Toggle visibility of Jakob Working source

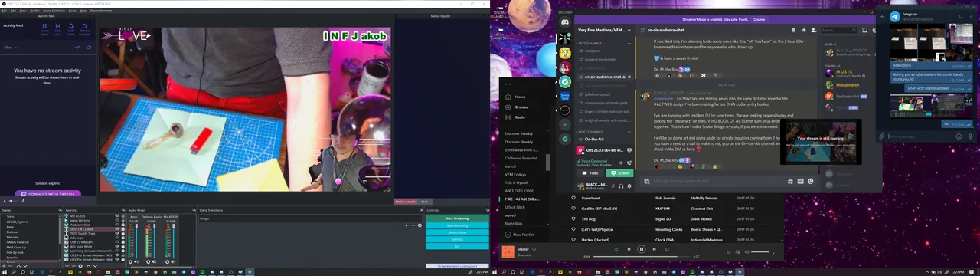pyautogui.click(x=117, y=221)
